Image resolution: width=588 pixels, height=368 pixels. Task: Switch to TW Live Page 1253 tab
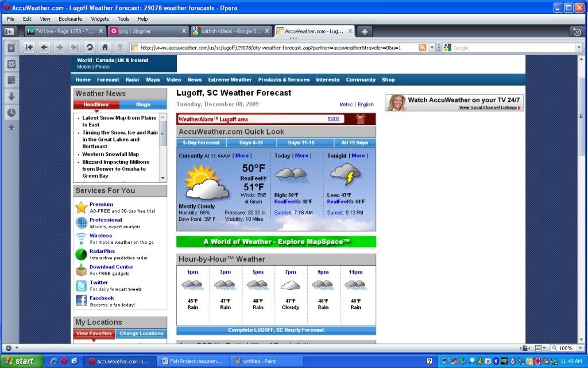(x=65, y=32)
